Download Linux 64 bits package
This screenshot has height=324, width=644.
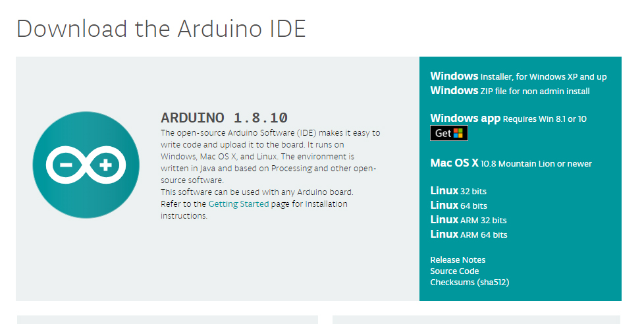[459, 205]
